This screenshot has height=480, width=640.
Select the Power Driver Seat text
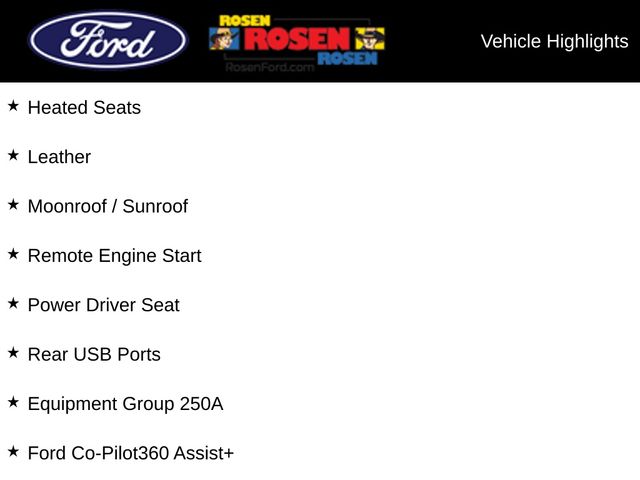[x=103, y=305]
